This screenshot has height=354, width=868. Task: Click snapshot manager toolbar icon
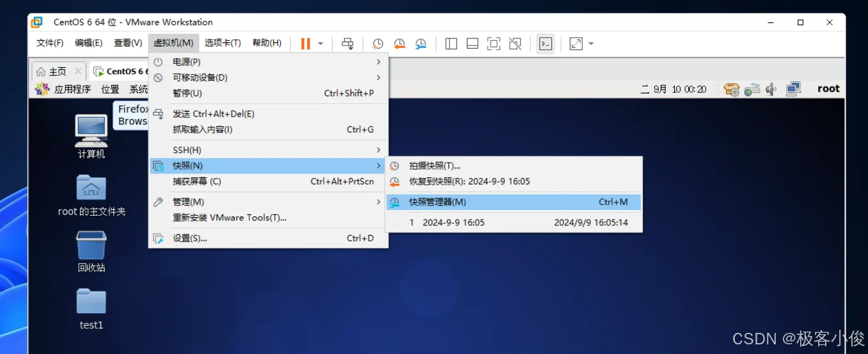[420, 44]
